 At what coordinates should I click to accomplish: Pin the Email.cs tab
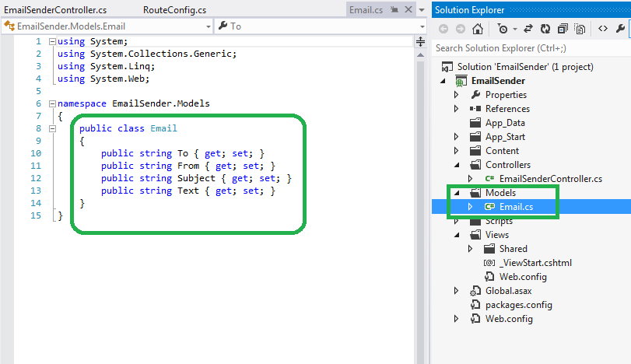394,9
